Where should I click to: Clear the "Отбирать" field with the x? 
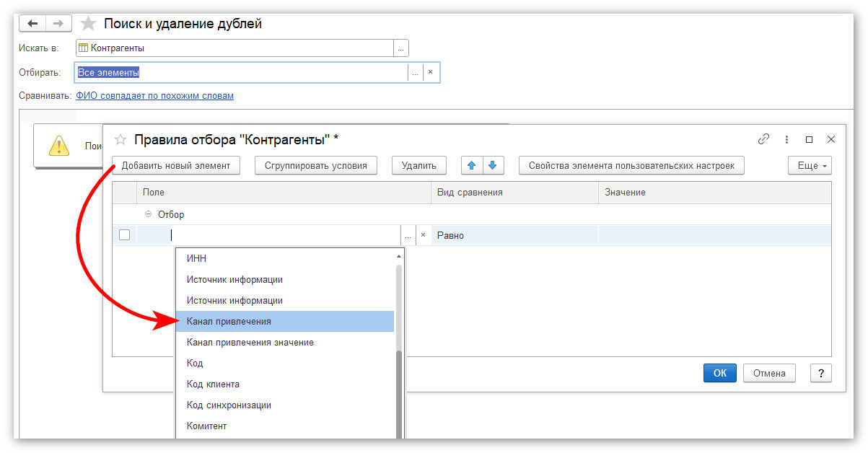(430, 72)
